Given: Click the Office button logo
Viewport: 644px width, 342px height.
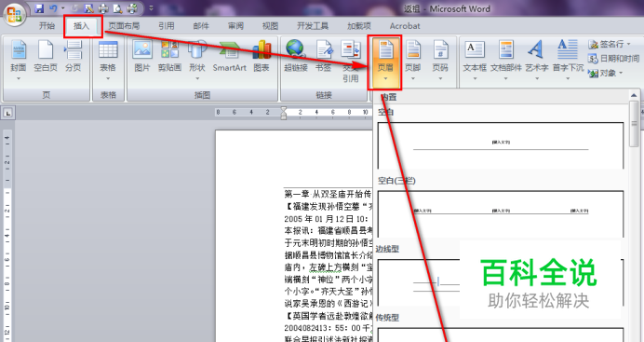Looking at the screenshot, I should click(14, 15).
